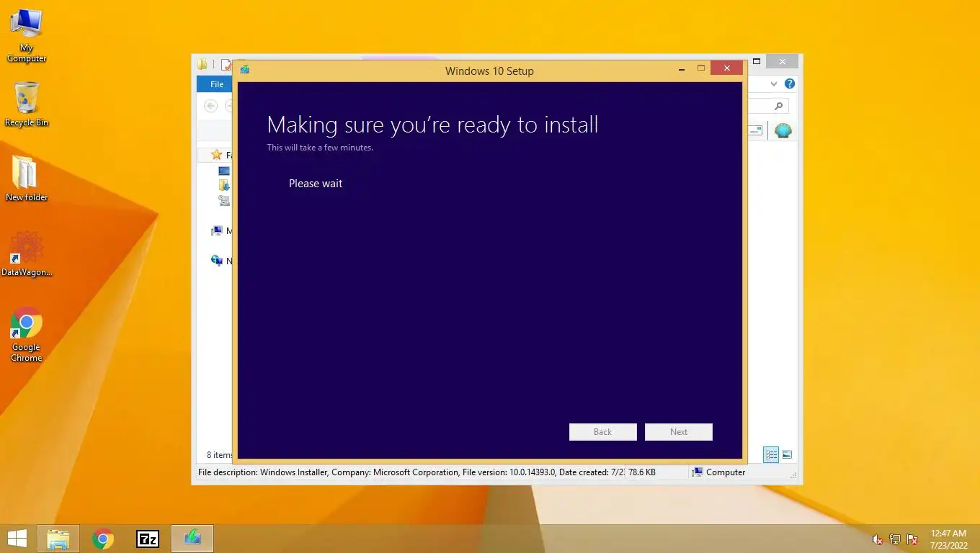
Task: Select Favorites star in Explorer sidebar
Action: click(x=216, y=155)
